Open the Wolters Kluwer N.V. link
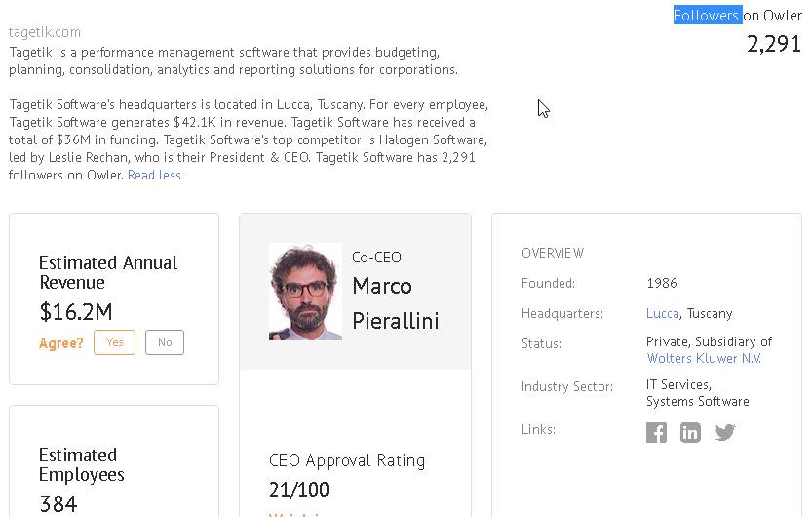 click(x=704, y=358)
